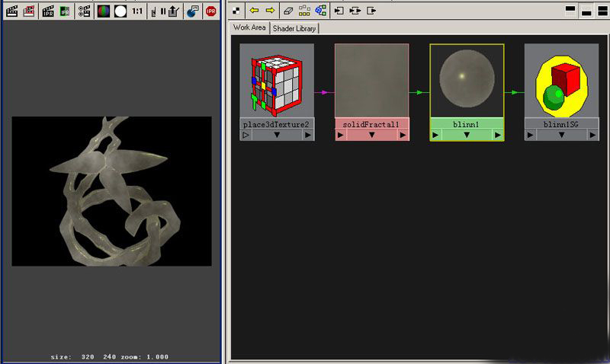This screenshot has height=364, width=610.
Task: Select the place3dTexture2 cube swatch
Action: pyautogui.click(x=277, y=81)
